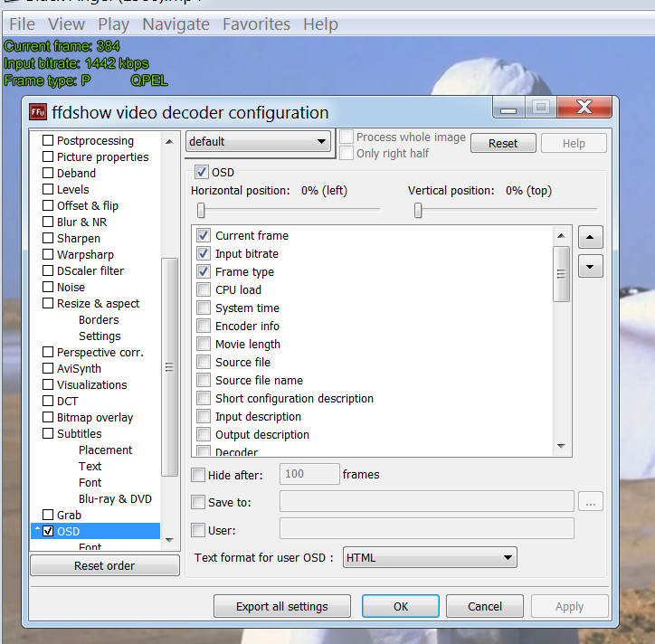
Task: Open the Play menu
Action: (114, 24)
